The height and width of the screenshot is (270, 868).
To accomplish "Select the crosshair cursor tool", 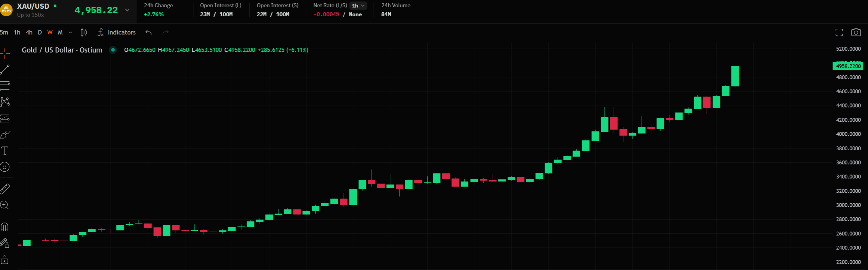I will pyautogui.click(x=5, y=53).
